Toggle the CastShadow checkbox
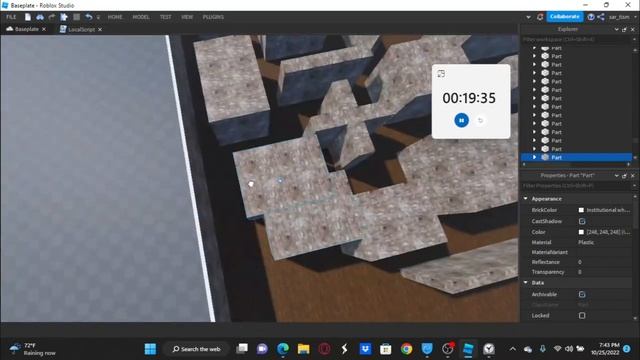The width and height of the screenshot is (640, 360). tap(582, 221)
